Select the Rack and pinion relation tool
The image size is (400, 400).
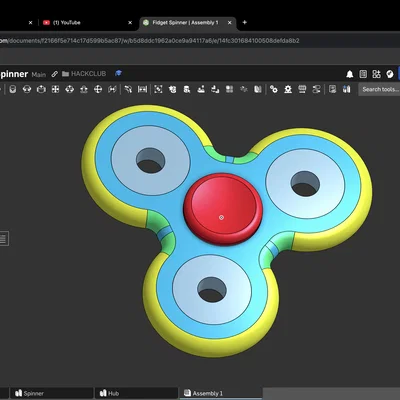(x=288, y=89)
